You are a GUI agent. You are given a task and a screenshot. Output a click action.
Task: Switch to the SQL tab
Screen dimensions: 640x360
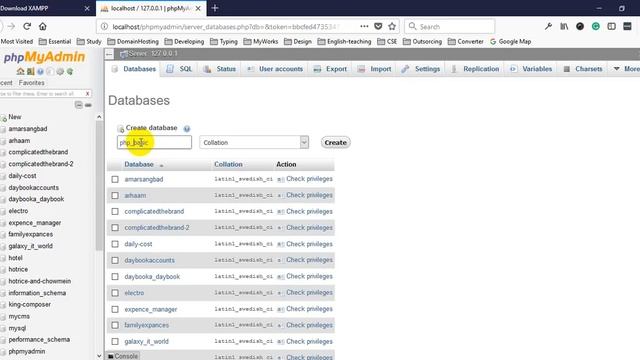179,69
